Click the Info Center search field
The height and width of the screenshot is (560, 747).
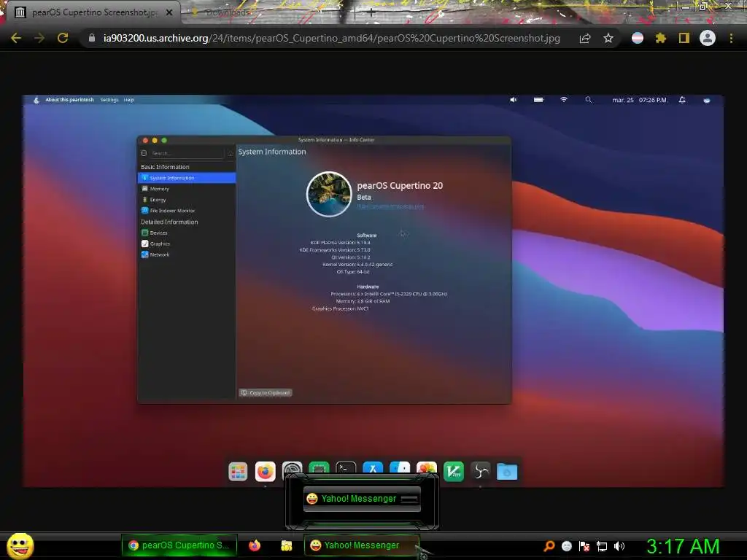(187, 153)
